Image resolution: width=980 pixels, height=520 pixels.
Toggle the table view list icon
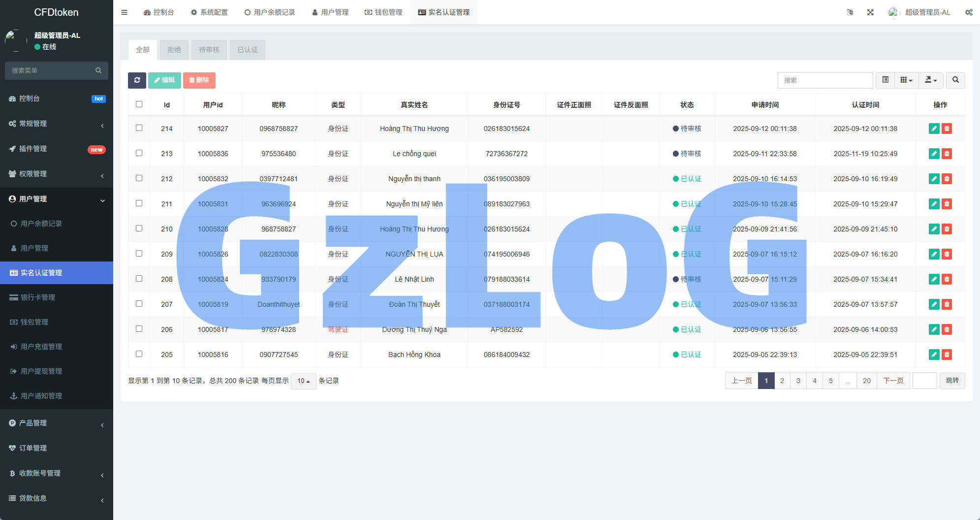tap(885, 80)
